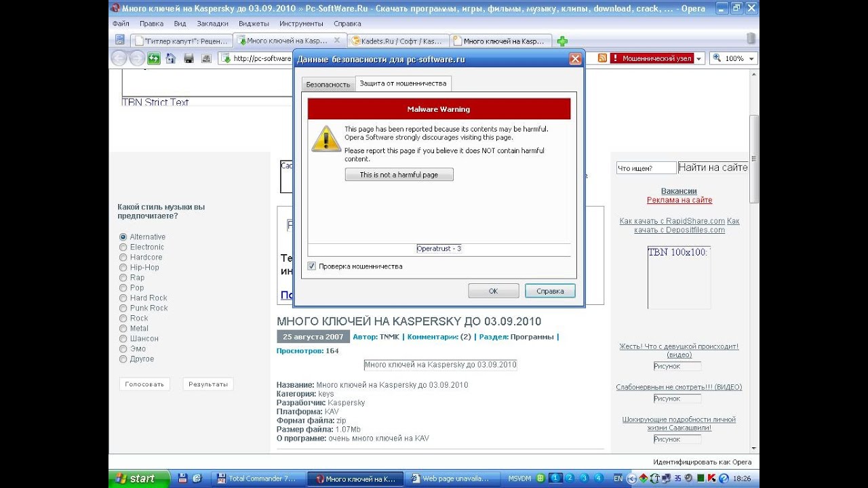Switch to Гитлер капут browser tab
The image size is (868, 488).
[x=180, y=41]
